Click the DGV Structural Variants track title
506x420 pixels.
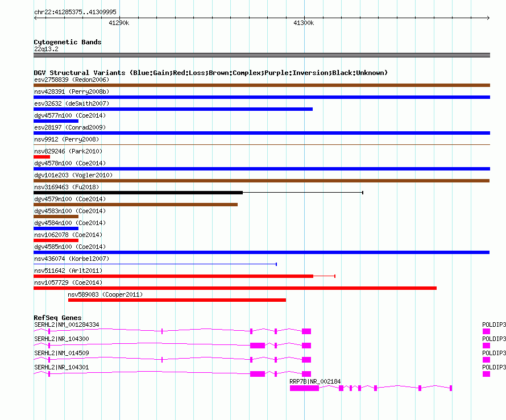coord(210,73)
